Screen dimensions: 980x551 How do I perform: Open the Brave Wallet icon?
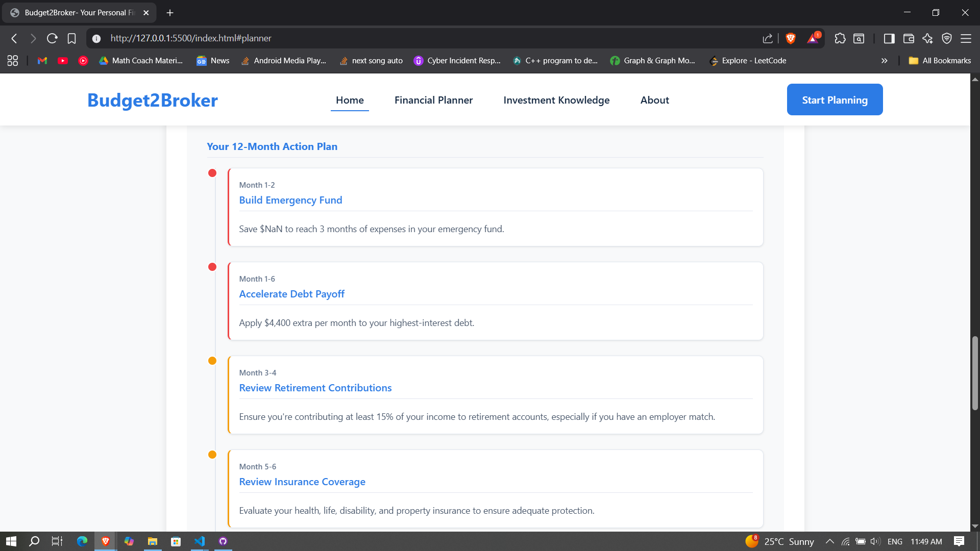point(909,38)
